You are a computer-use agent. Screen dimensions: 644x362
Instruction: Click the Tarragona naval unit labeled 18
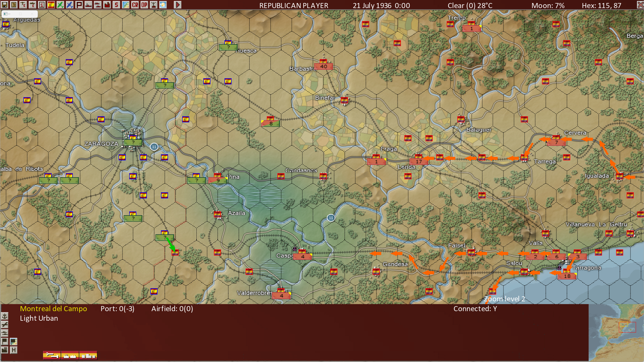(x=567, y=276)
